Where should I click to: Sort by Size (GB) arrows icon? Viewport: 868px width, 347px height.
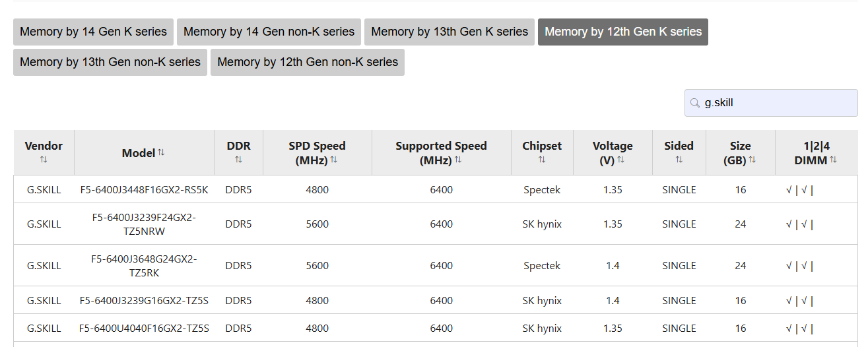tap(752, 160)
